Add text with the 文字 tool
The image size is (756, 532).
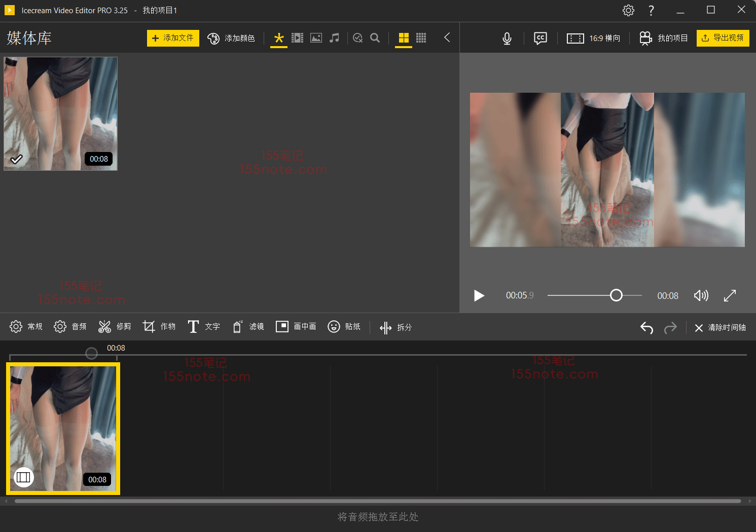(203, 327)
